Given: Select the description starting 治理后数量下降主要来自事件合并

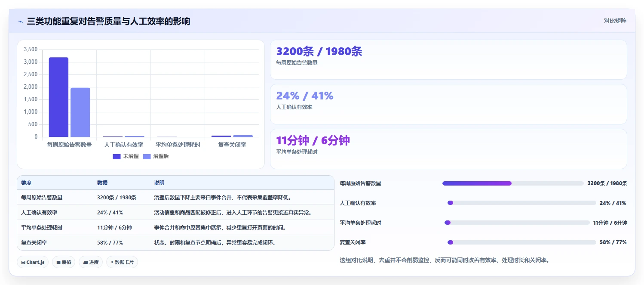Looking at the screenshot, I should point(223,198).
